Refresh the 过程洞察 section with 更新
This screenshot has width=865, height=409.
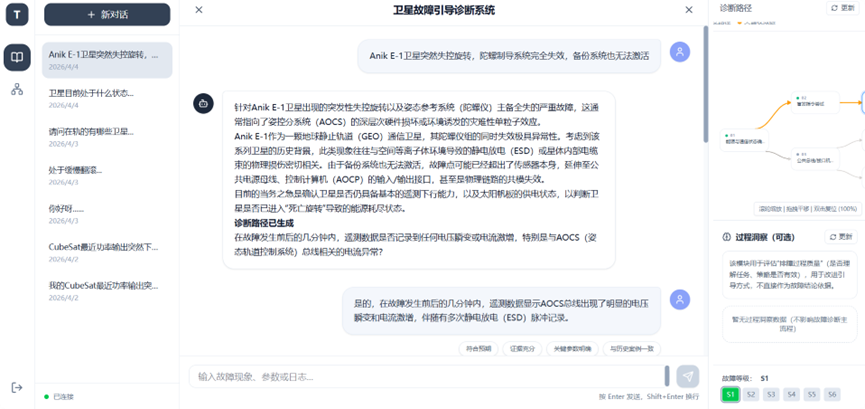point(841,237)
